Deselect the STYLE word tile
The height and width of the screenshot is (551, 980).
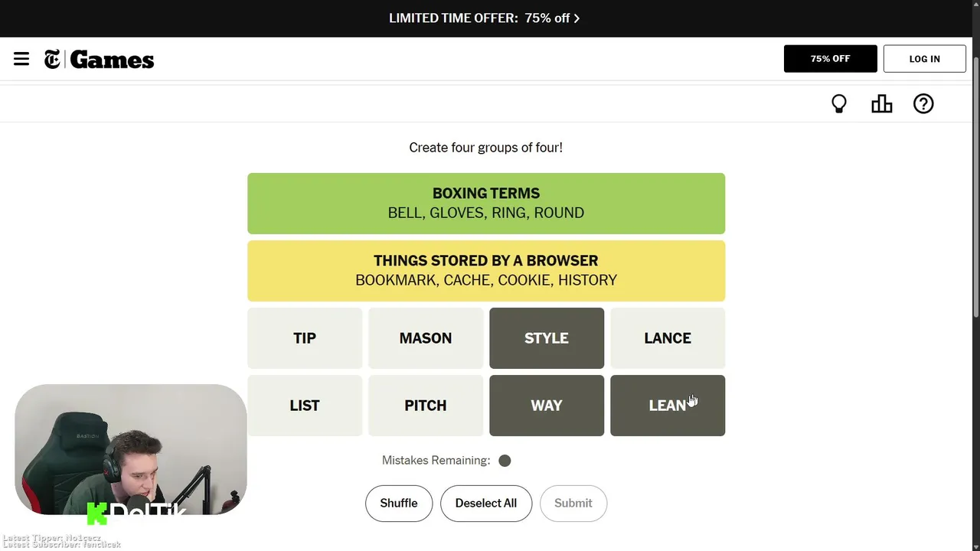coord(547,338)
